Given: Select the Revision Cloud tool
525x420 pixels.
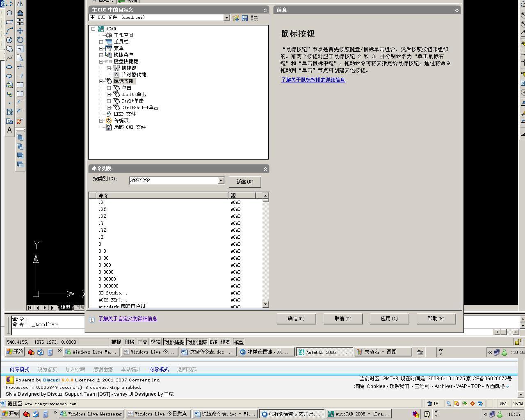Looking at the screenshot, I should coord(9,49).
